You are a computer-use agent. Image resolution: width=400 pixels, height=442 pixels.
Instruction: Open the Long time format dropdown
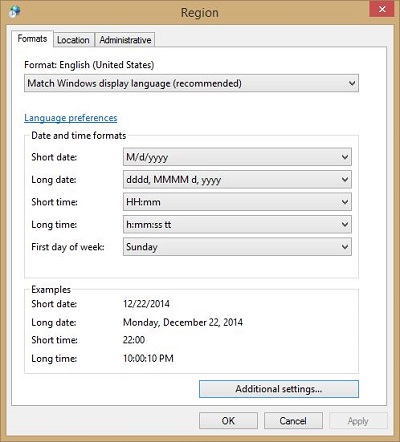point(237,224)
